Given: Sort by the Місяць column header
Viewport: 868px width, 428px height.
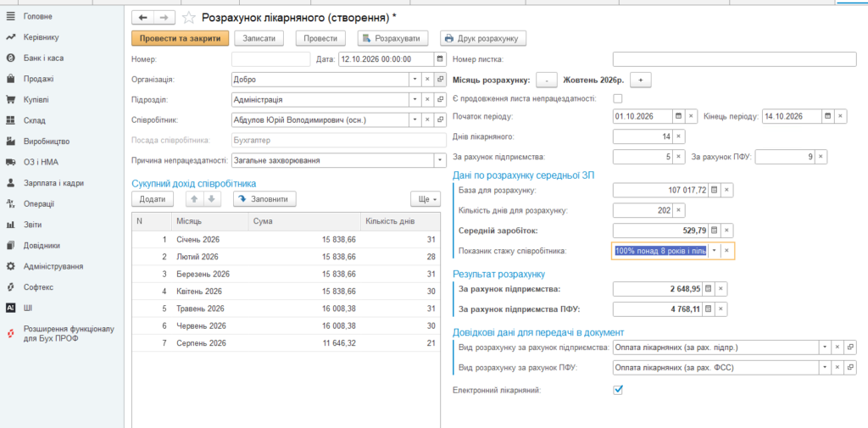Looking at the screenshot, I should click(210, 221).
